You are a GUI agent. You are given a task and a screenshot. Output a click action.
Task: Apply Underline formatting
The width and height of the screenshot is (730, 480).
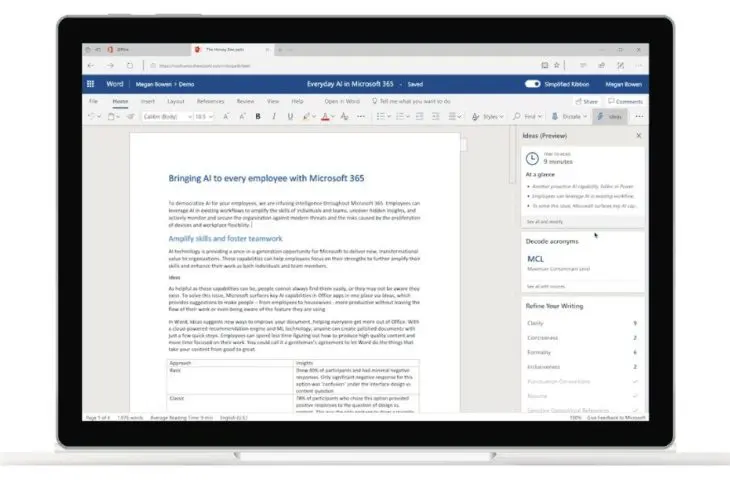click(x=291, y=116)
